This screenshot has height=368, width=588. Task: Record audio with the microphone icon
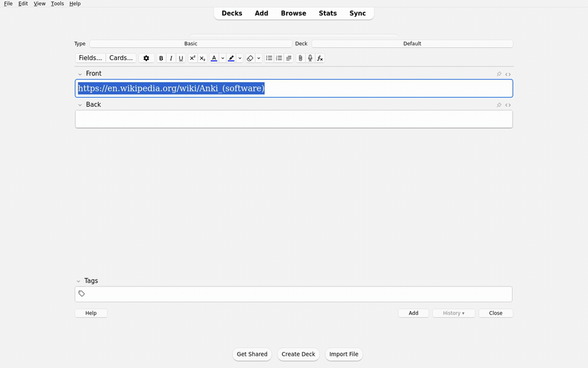pyautogui.click(x=310, y=58)
